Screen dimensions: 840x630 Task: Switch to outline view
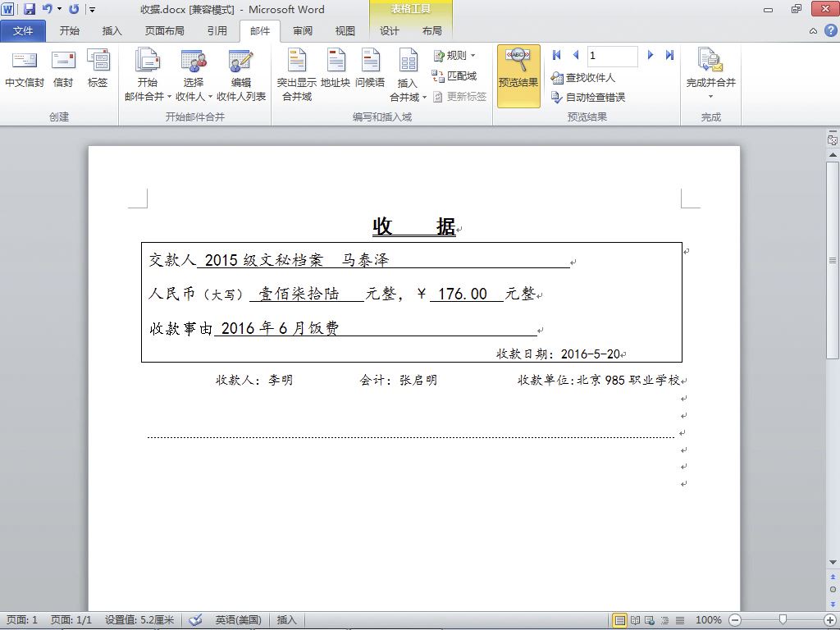pyautogui.click(x=664, y=620)
